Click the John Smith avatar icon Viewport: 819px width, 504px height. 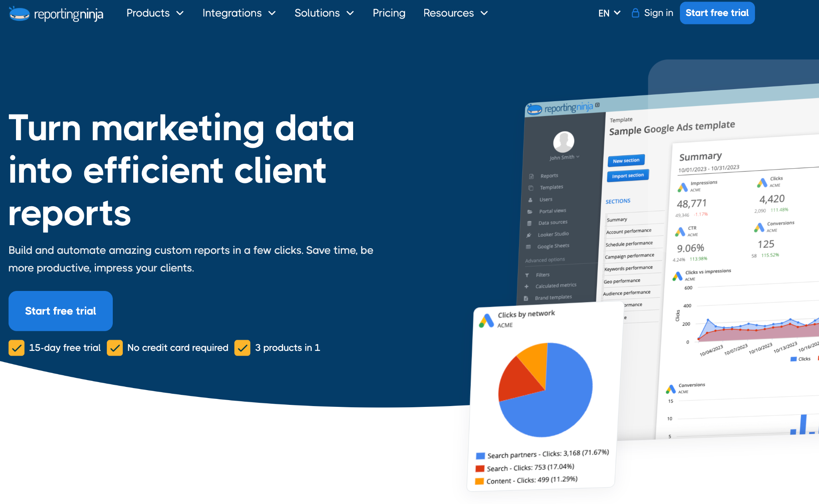563,141
